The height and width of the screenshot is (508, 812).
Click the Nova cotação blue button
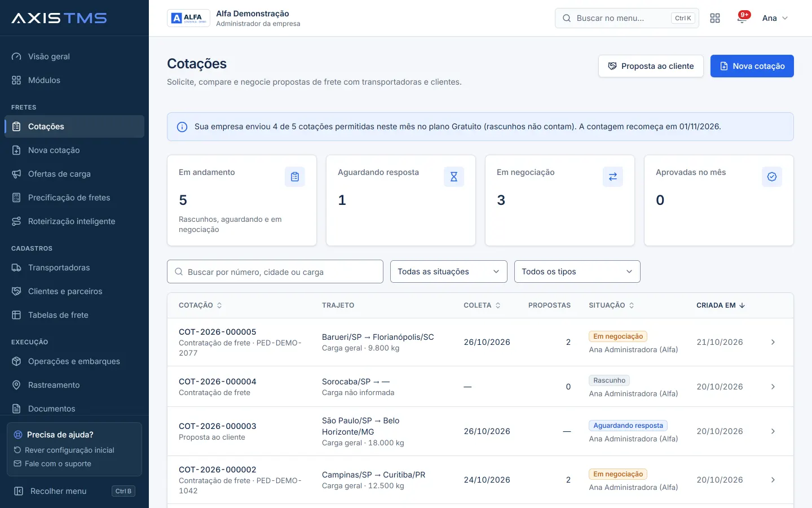pos(752,66)
